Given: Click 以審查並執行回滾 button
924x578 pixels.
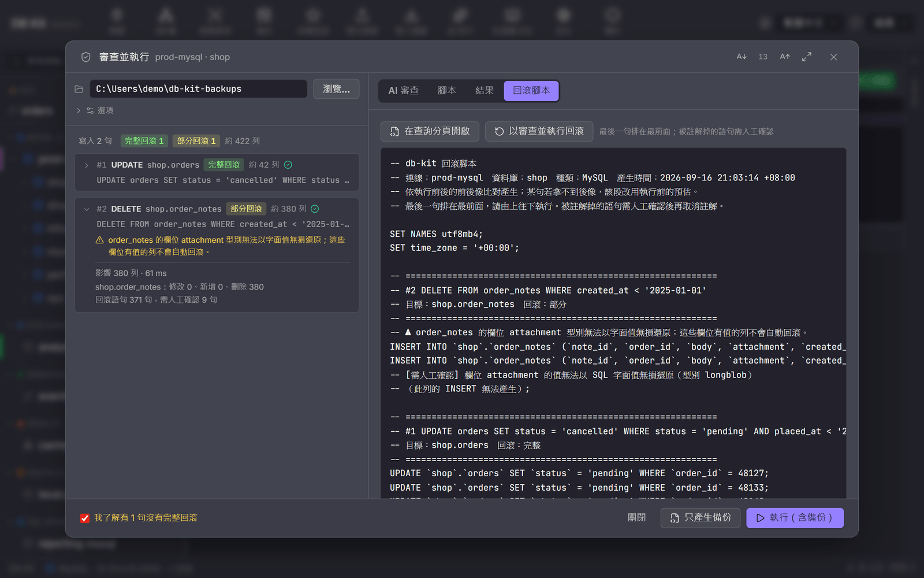Looking at the screenshot, I should coord(539,131).
